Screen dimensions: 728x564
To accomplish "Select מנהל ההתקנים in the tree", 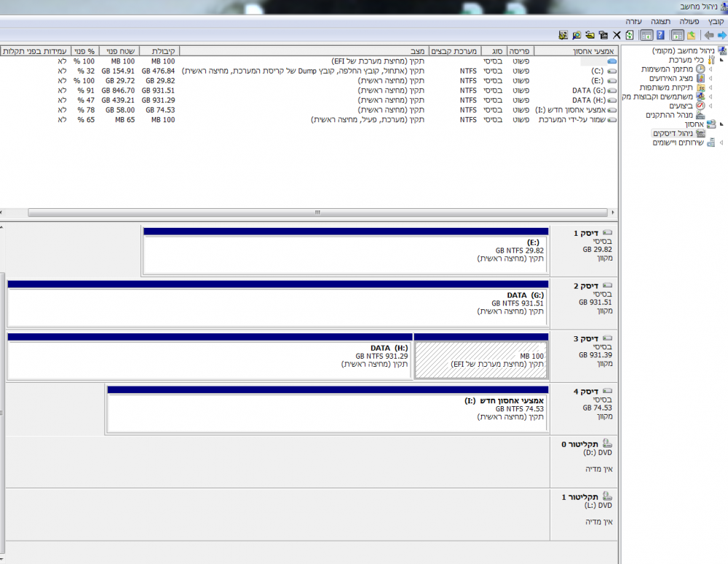I will [x=670, y=115].
